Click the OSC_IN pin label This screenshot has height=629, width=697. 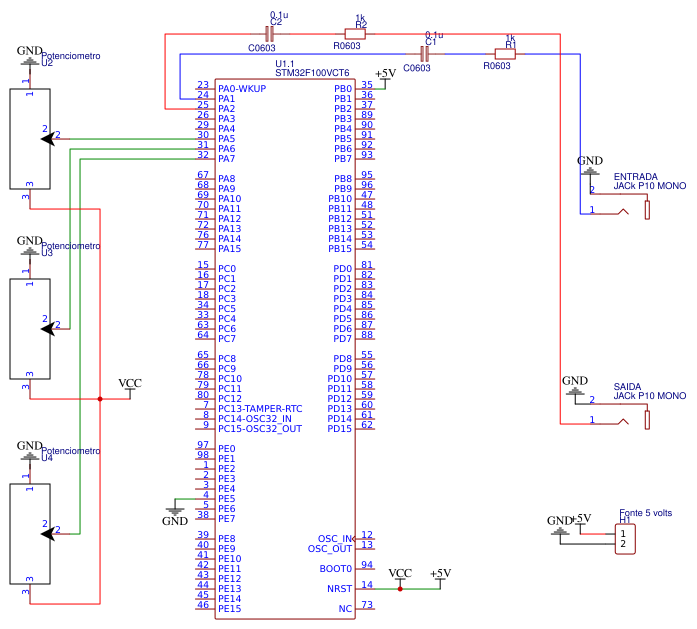335,539
